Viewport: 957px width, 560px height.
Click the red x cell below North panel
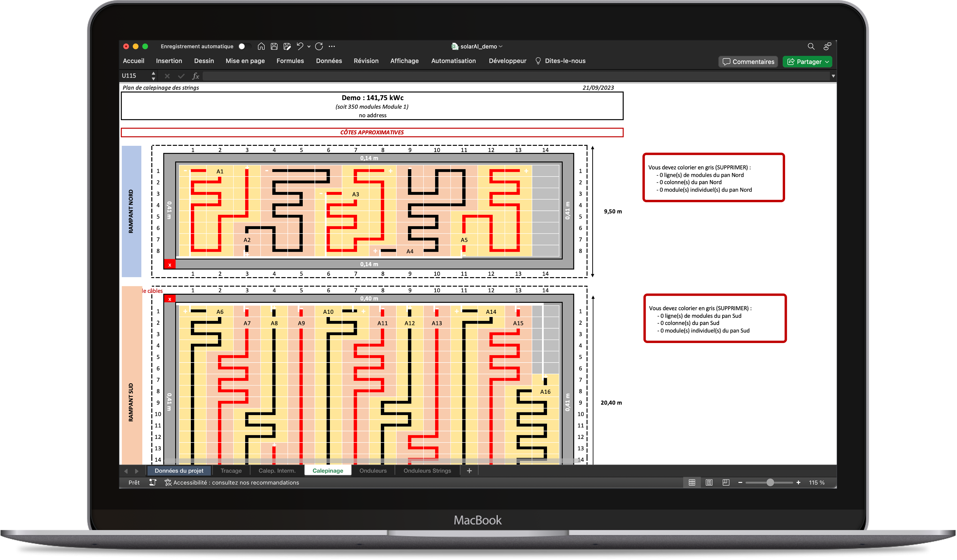tap(170, 265)
